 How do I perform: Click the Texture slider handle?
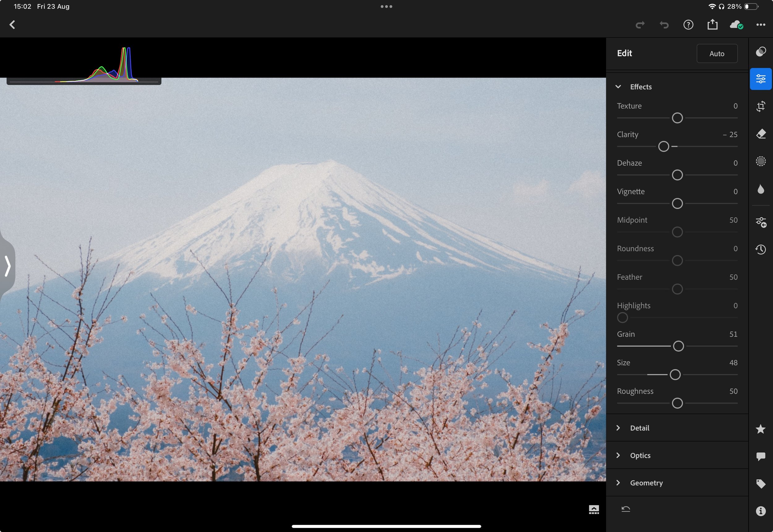[677, 118]
